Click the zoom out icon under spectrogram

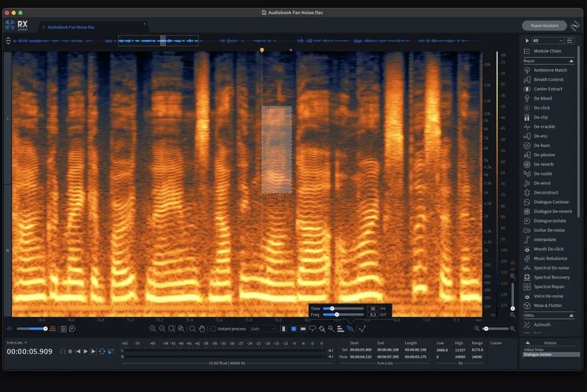tap(162, 328)
